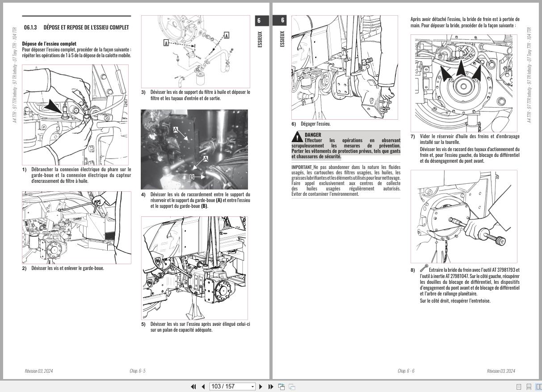Click the brake flange illustration with three arrows
This screenshot has width=542, height=392.
point(464,84)
